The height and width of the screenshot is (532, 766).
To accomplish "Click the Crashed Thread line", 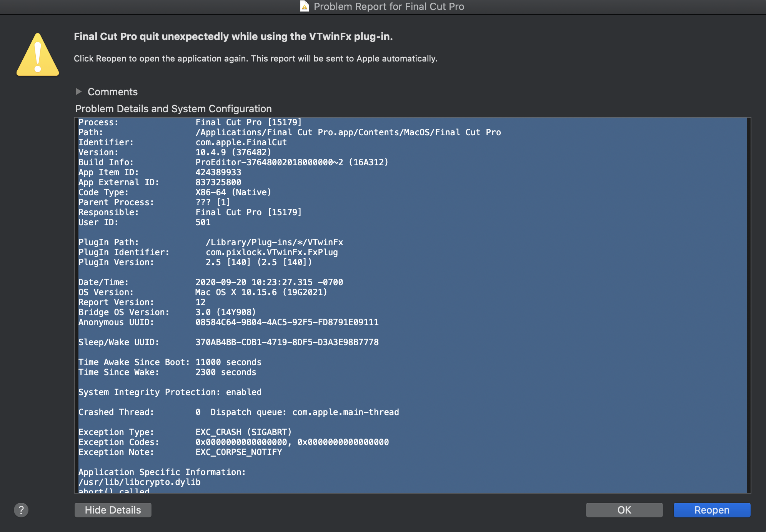I will (238, 412).
